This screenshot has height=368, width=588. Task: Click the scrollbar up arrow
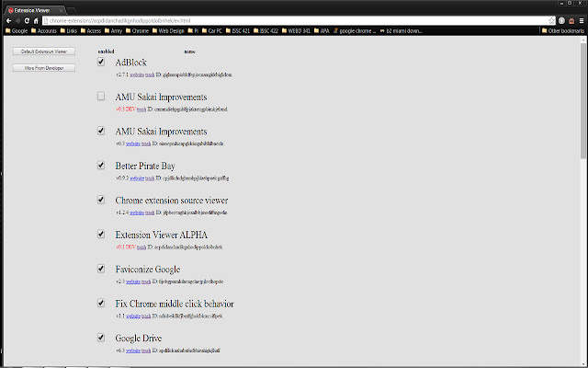583,39
